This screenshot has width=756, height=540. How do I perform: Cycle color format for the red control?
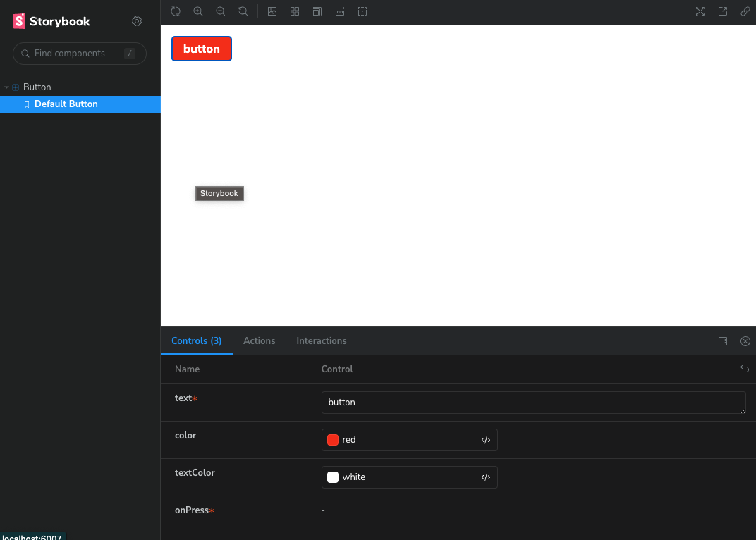click(486, 440)
